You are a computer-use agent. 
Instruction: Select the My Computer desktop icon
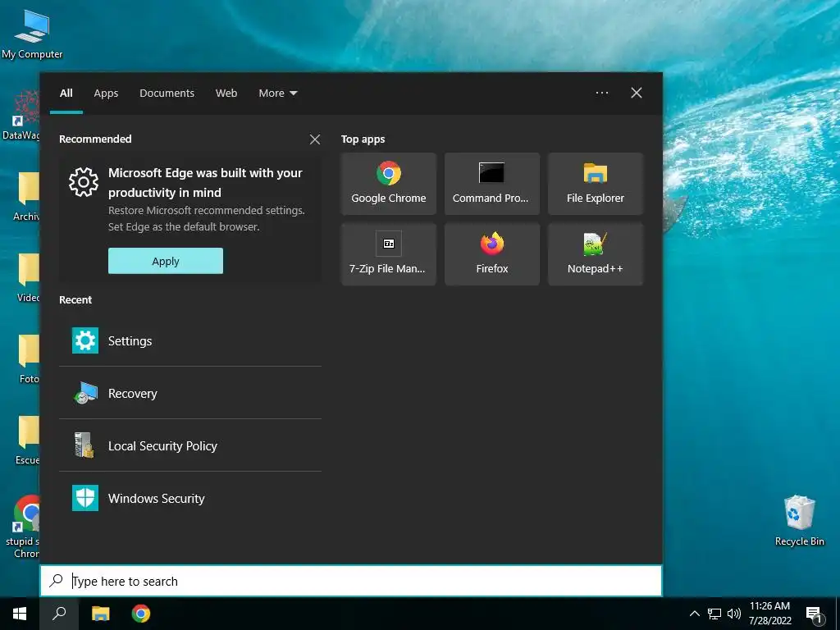(32, 33)
